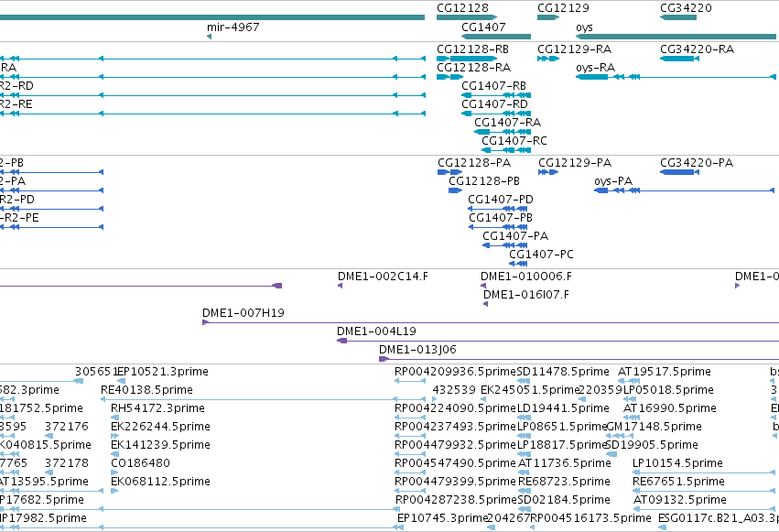Click protein CG12129-PA
This screenshot has height=532, width=779.
pos(548,172)
